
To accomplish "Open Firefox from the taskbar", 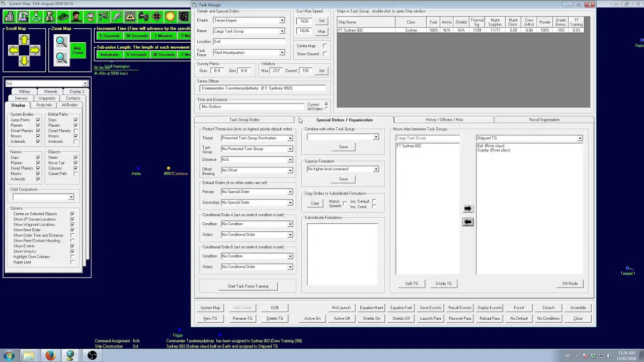I will [50, 355].
